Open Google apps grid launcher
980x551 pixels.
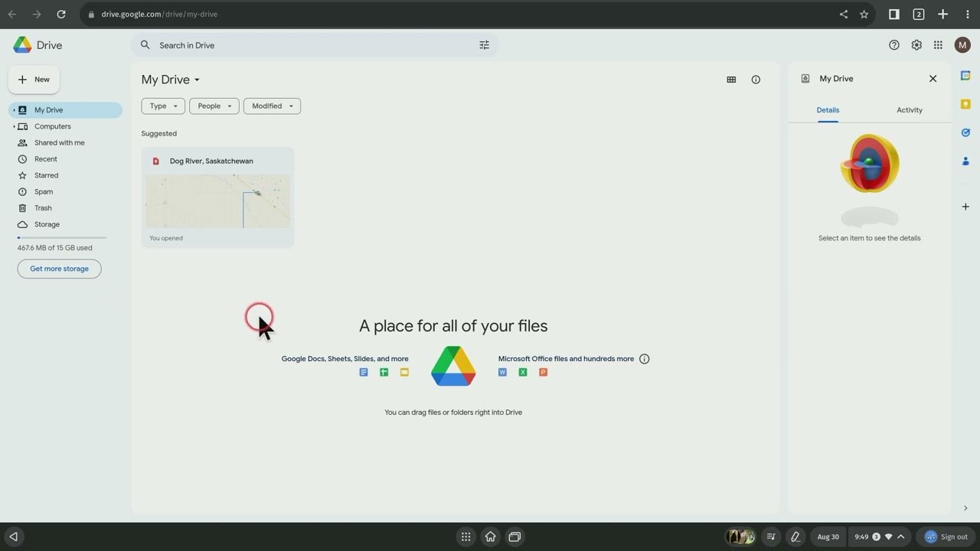[938, 45]
